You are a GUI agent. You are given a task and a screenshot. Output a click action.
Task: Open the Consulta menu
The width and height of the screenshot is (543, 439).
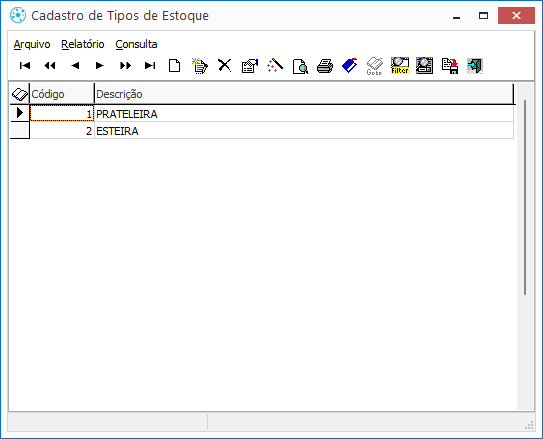136,44
